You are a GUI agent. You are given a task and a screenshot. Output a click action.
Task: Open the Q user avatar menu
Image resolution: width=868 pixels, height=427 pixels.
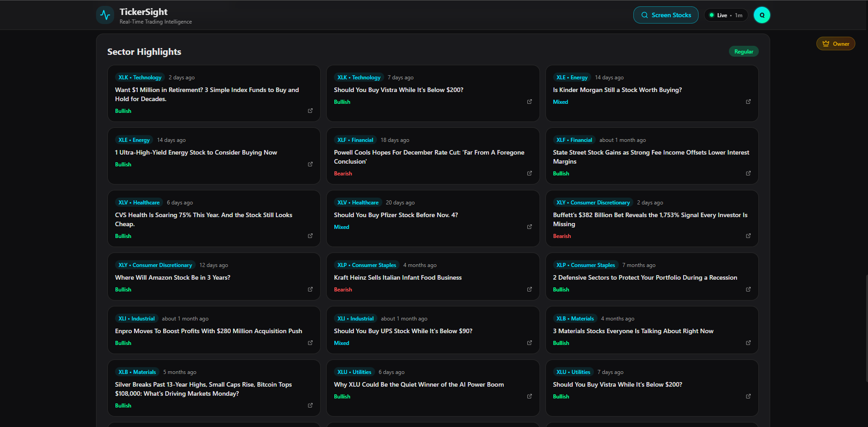click(762, 15)
